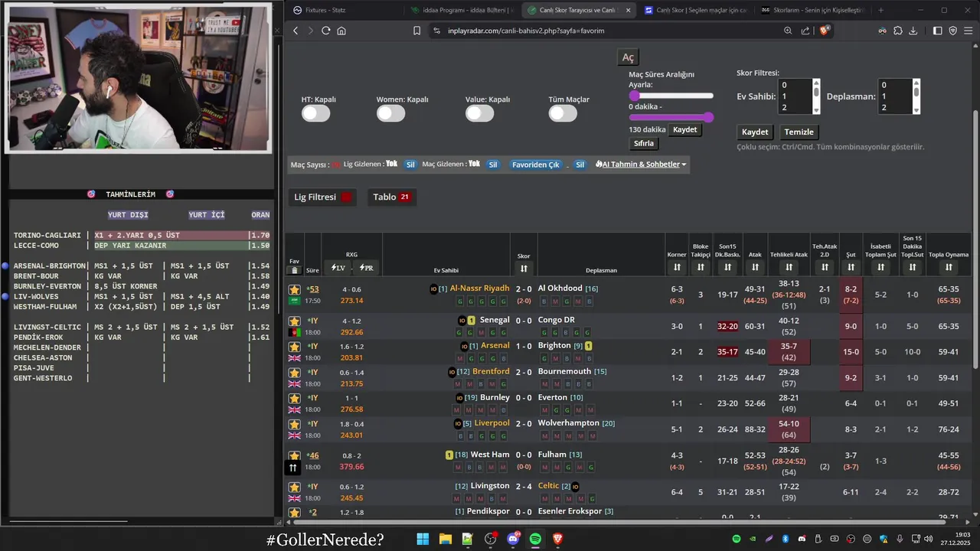Click Kaydet next to 130 dakika
This screenshot has height=551, width=980.
[684, 129]
